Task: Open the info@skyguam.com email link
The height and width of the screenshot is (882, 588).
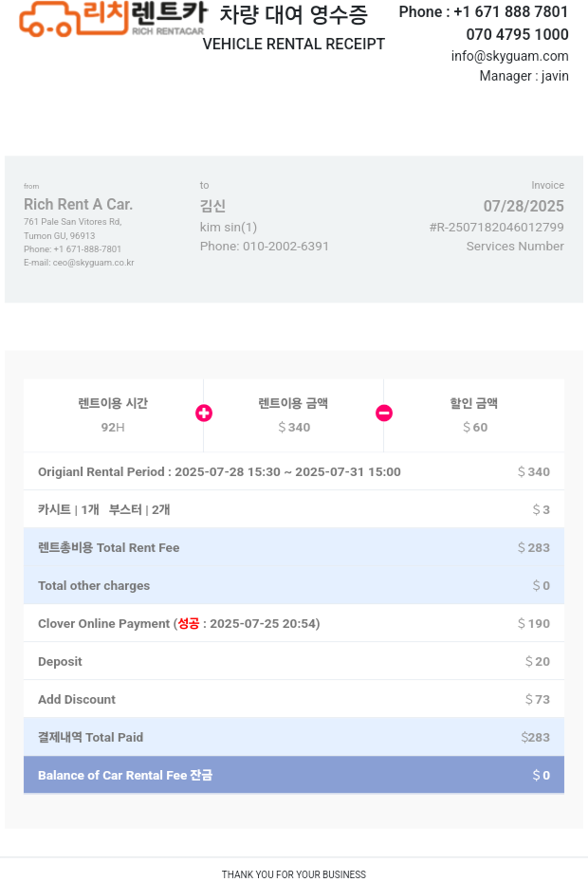Action: click(x=509, y=56)
